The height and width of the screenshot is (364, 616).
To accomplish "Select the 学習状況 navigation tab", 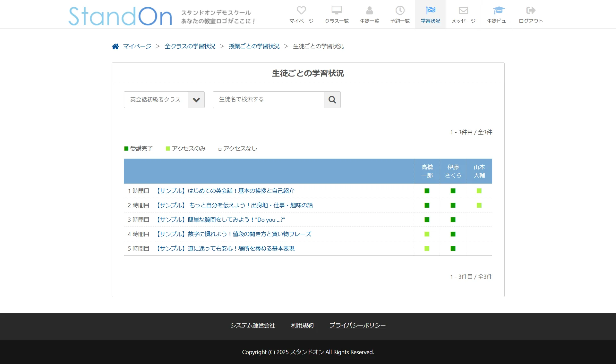I will (x=430, y=14).
